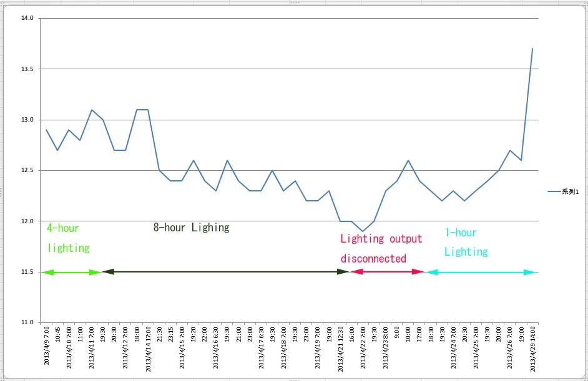The height and width of the screenshot is (381, 588).
Task: Click the chart's right-edge resize handle
Action: 586,190
